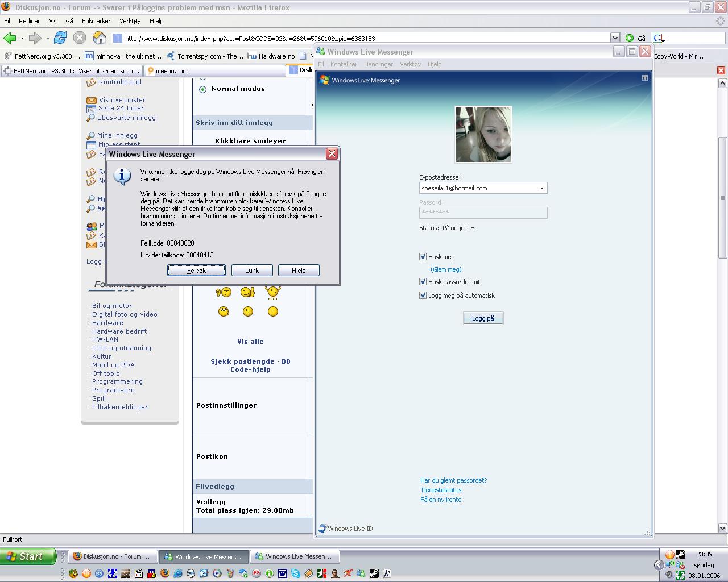Uncheck Husk passordet mitt checkbox
The height and width of the screenshot is (582, 728).
point(423,282)
